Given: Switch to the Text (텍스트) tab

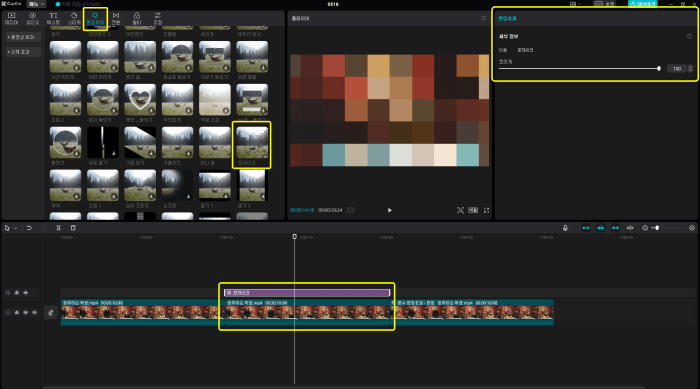Looking at the screenshot, I should pyautogui.click(x=53, y=18).
